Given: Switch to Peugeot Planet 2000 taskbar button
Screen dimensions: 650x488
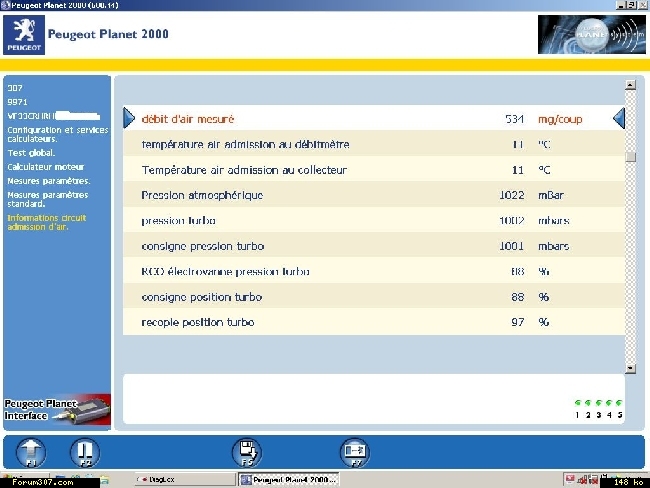Looking at the screenshot, I should point(289,479).
